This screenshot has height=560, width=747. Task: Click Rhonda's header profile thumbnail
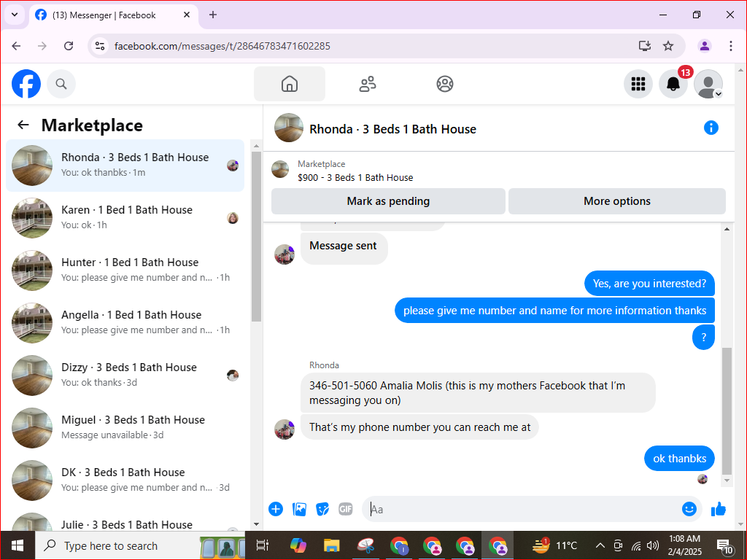(x=289, y=128)
